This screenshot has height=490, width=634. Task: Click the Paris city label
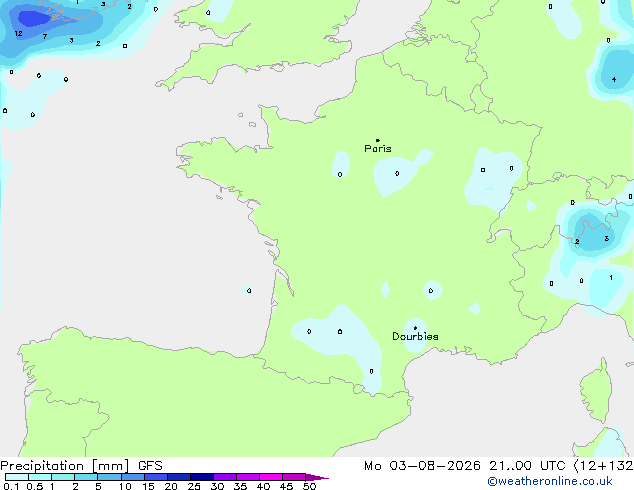pos(378,148)
